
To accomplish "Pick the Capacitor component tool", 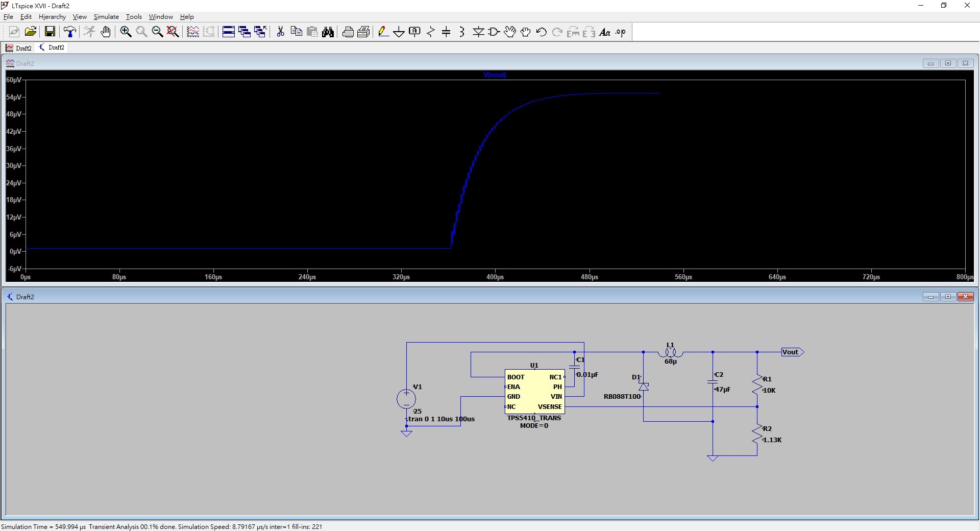I will coord(446,32).
